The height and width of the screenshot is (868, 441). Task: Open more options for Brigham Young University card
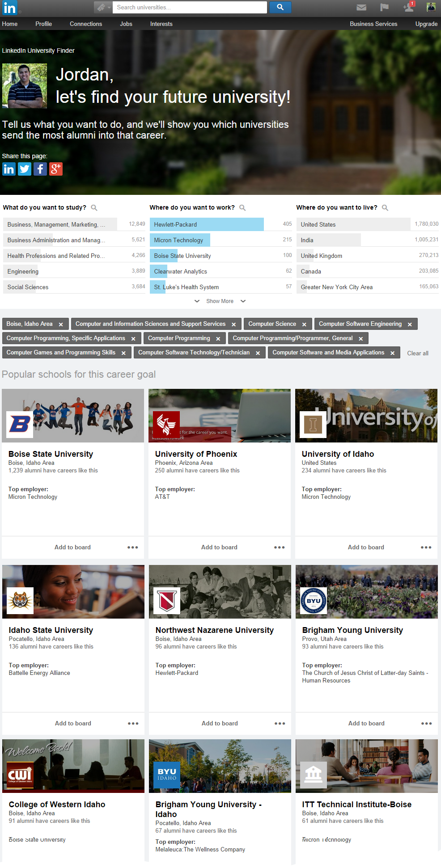pyautogui.click(x=427, y=723)
